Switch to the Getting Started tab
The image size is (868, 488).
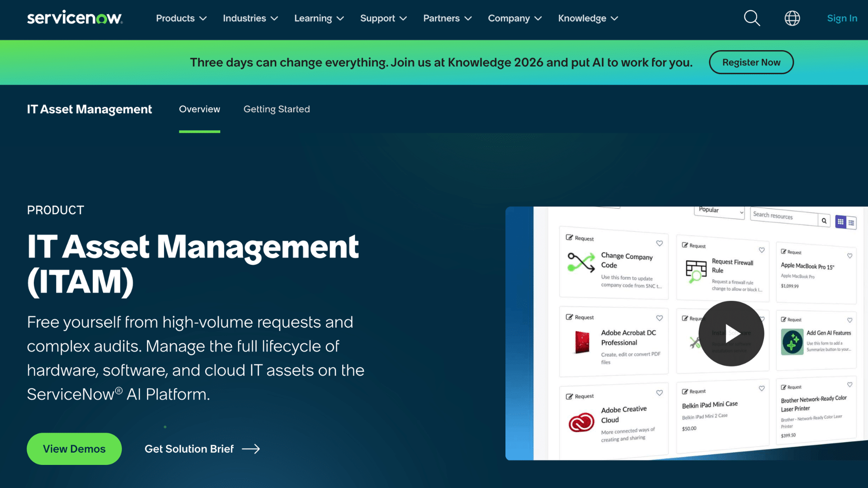[x=277, y=109]
